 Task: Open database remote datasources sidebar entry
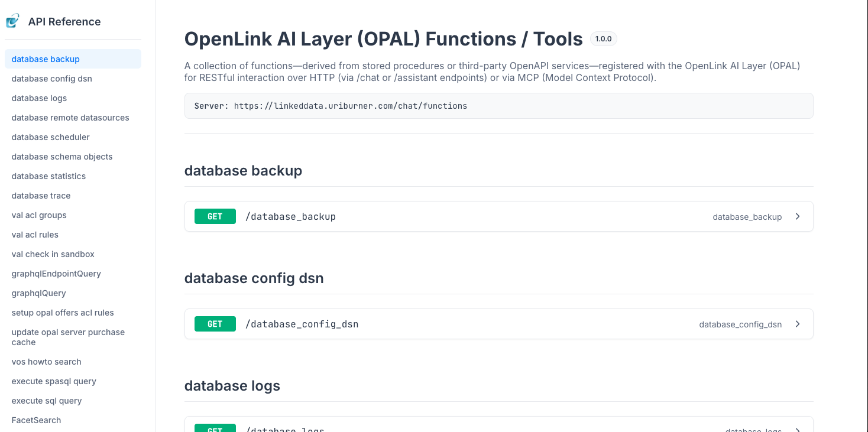tap(73, 118)
